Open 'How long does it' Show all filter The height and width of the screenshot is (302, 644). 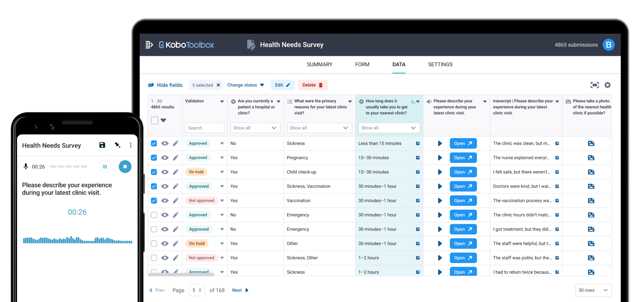pos(389,128)
